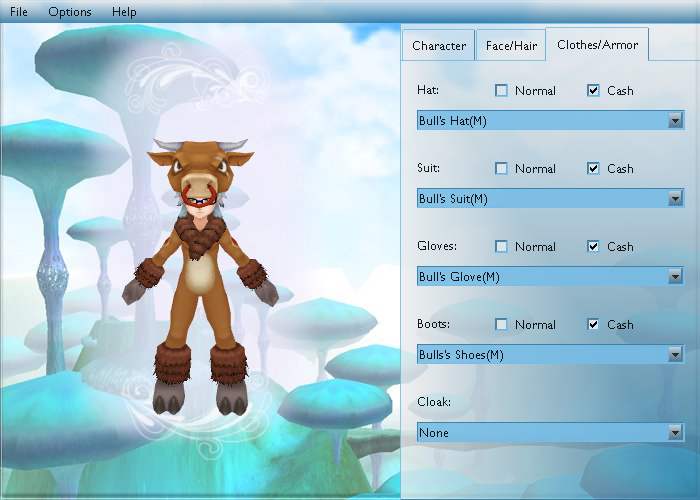Open the Bulls's Shoes(M) dropdown arrow
The image size is (700, 500).
tap(675, 354)
